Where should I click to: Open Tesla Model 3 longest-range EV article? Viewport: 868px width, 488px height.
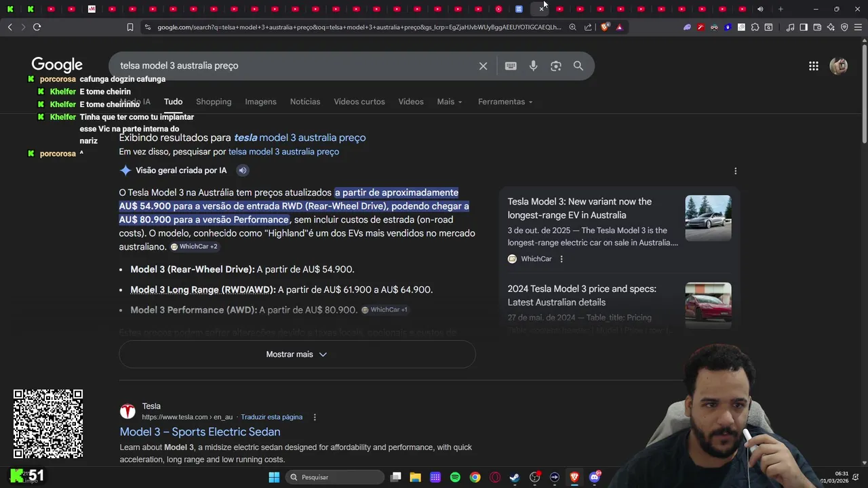580,208
